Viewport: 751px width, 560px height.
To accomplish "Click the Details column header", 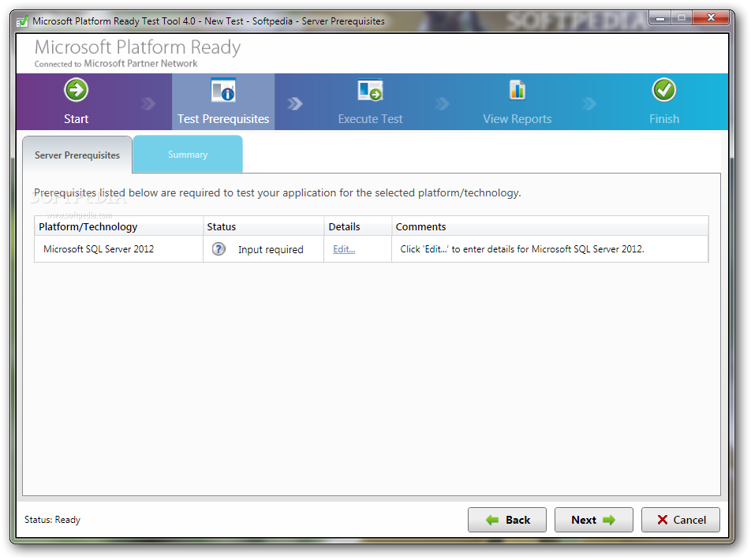I will tap(358, 226).
